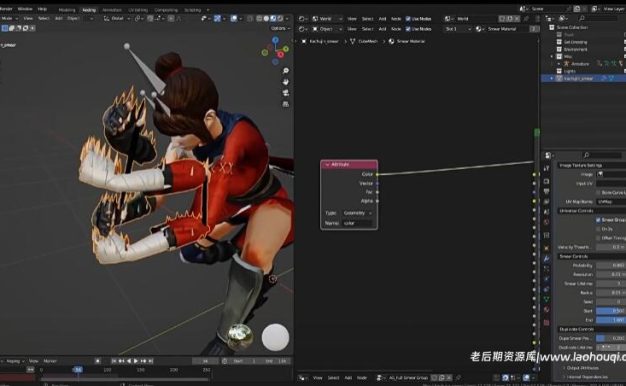Image resolution: width=626 pixels, height=386 pixels.
Task: Open the Object shader type dropdown
Action: click(x=327, y=29)
